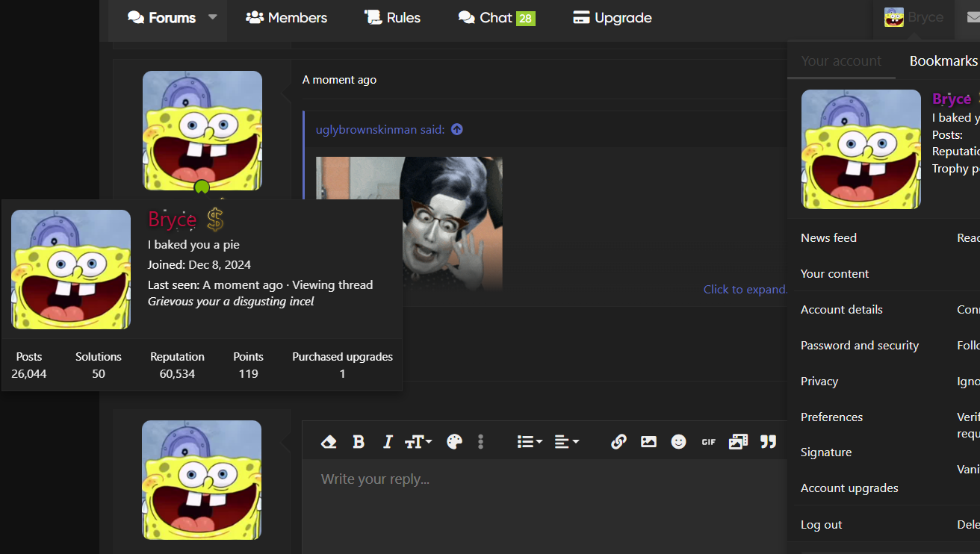Toggle bold formatting
The width and height of the screenshot is (980, 554).
coord(359,442)
